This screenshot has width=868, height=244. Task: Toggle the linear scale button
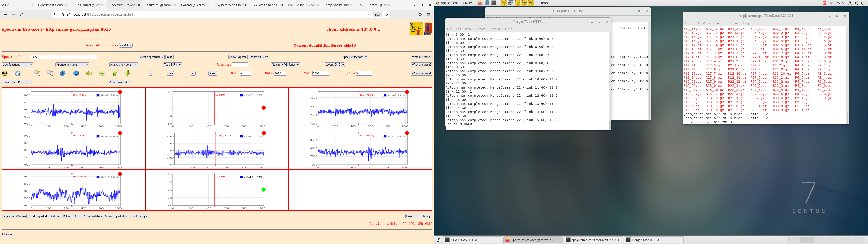point(213,73)
